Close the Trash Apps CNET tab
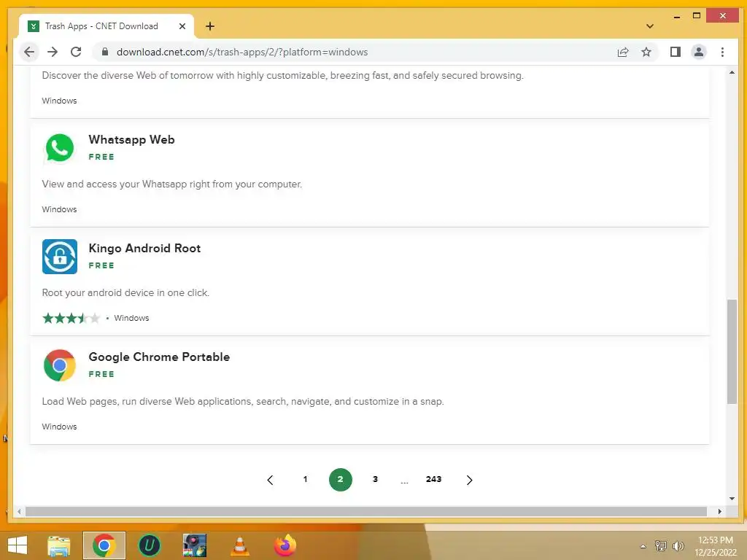The image size is (747, 560). pyautogui.click(x=182, y=26)
